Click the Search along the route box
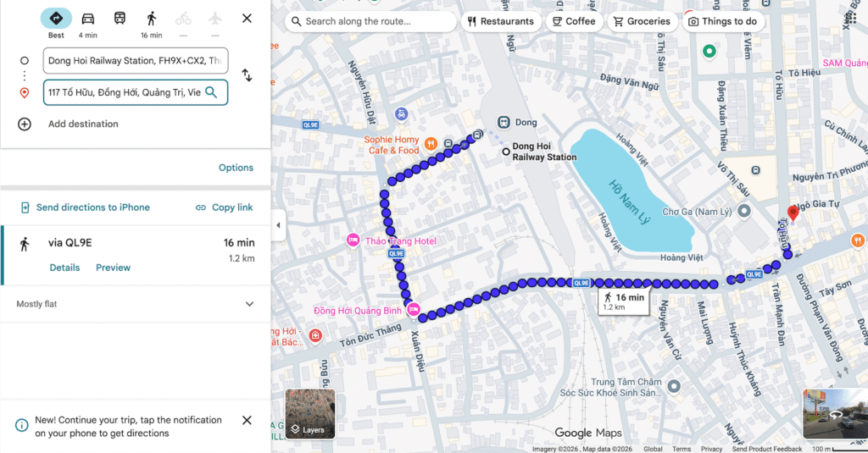Viewport: 868px width, 453px height. pos(371,21)
